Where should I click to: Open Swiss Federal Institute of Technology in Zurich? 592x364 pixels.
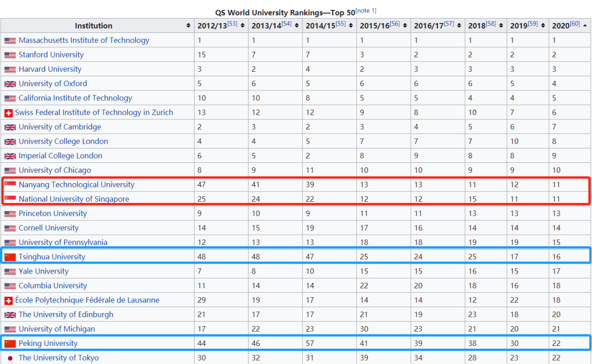(x=94, y=112)
